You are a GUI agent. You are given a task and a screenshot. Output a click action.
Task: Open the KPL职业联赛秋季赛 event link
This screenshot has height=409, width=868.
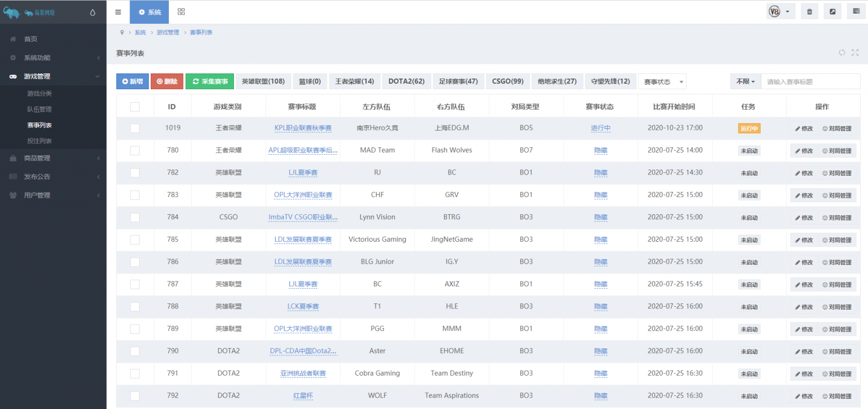303,128
